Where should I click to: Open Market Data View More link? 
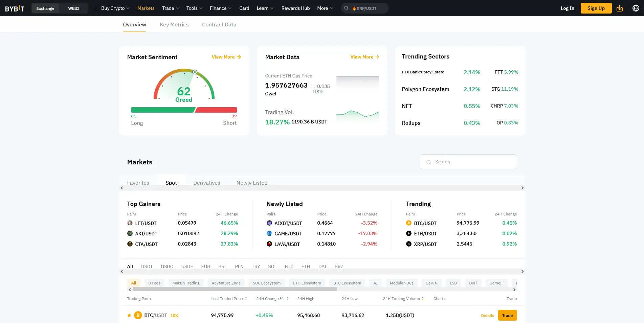(x=365, y=57)
